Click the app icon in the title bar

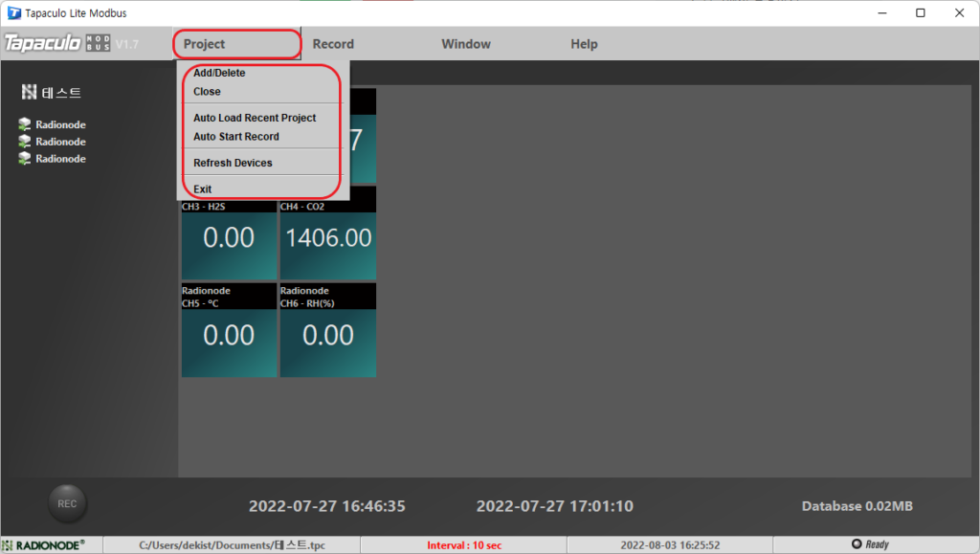coord(13,13)
